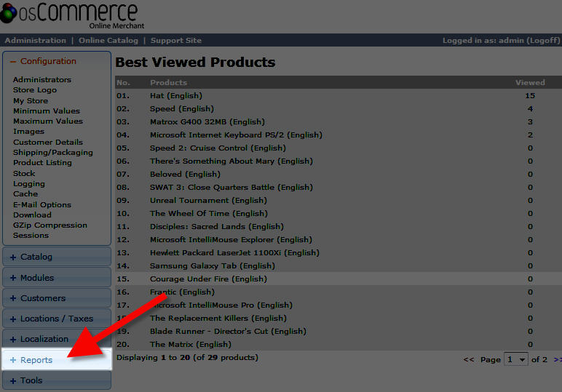Open E-Mail Options configuration
Viewport: 562px width, 392px height.
point(41,205)
